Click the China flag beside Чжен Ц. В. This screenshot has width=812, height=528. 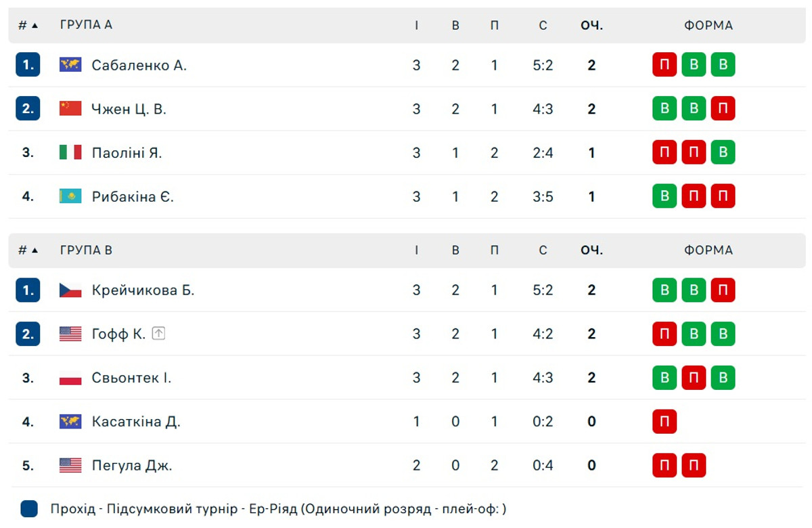tap(70, 109)
